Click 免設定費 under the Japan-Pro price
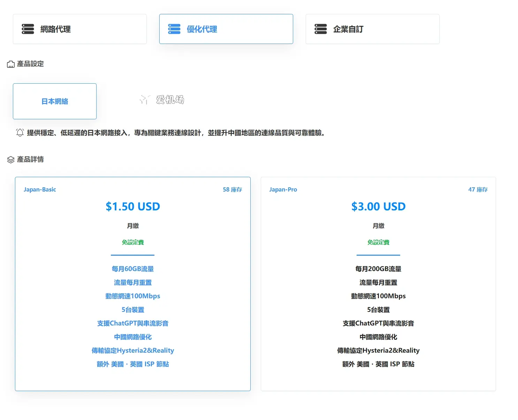The image size is (518, 420). [378, 242]
